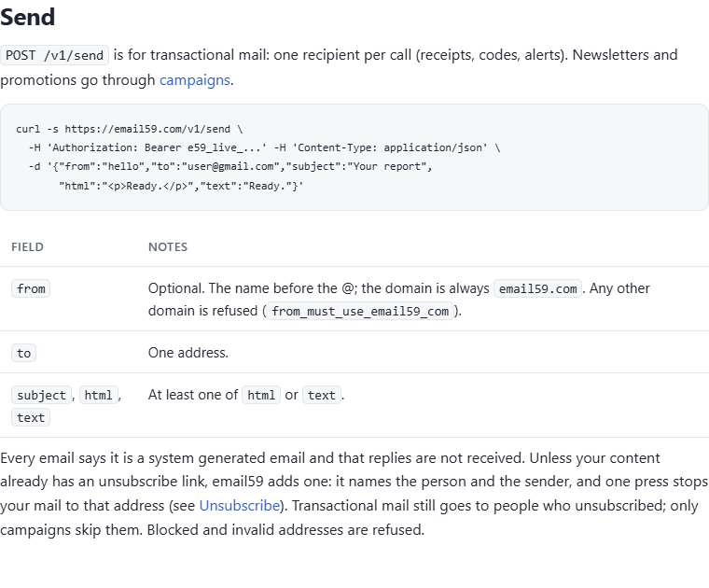The image size is (709, 588).
Task: Click the to field code tag
Action: [23, 353]
